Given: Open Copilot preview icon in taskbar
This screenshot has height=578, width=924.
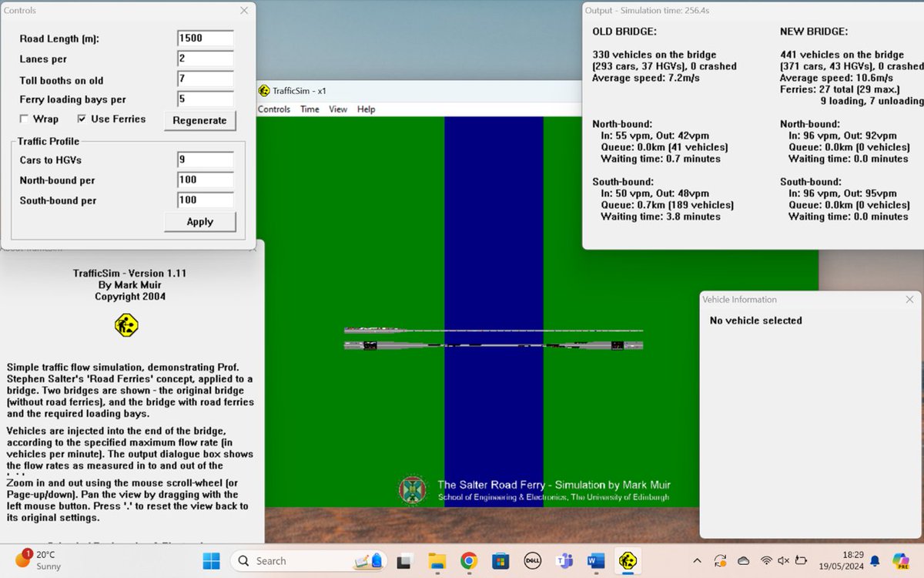Looking at the screenshot, I should pos(901,560).
